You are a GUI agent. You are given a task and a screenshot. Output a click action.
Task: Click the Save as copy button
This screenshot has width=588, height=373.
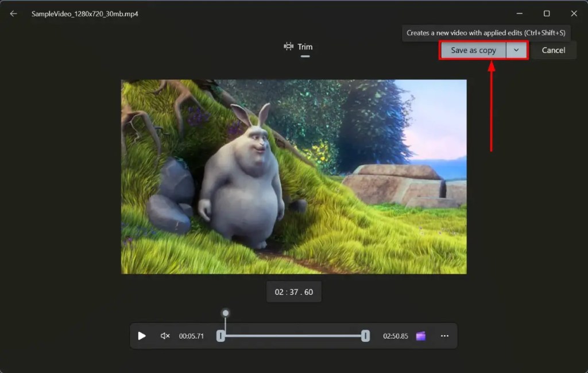coord(473,50)
